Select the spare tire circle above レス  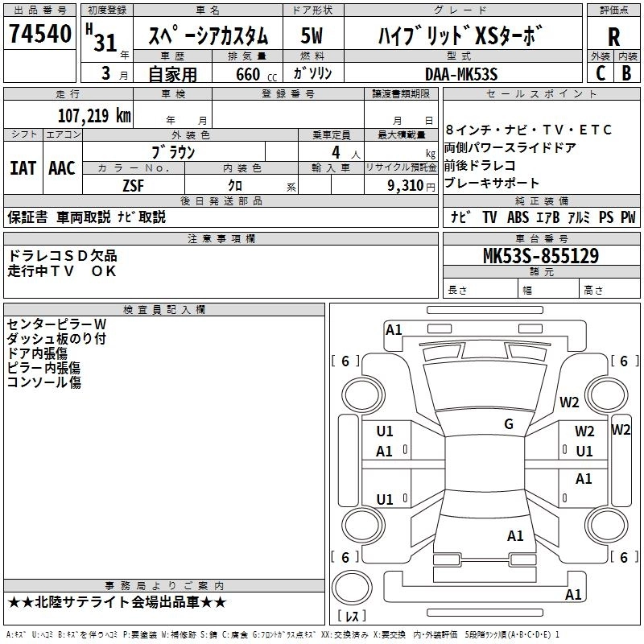click(352, 588)
